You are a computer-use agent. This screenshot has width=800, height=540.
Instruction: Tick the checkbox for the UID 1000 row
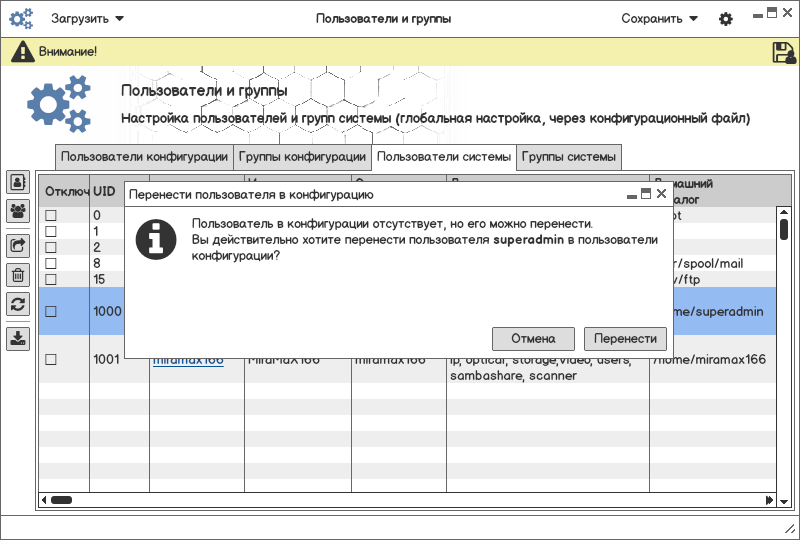pyautogui.click(x=51, y=312)
